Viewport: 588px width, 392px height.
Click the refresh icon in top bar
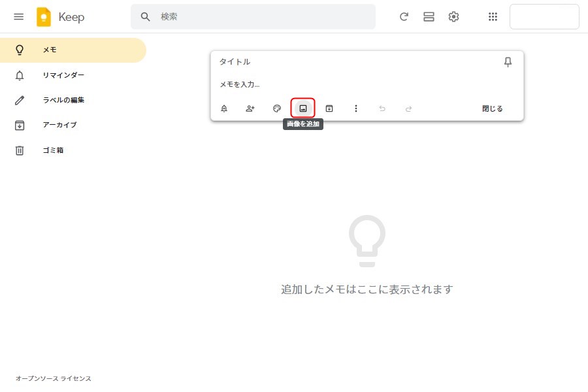click(x=404, y=17)
